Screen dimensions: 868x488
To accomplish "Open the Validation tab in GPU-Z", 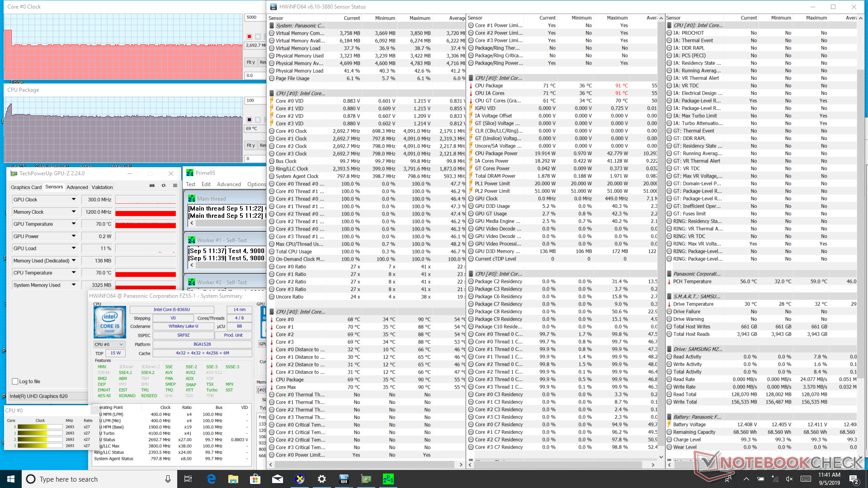I will coord(102,187).
